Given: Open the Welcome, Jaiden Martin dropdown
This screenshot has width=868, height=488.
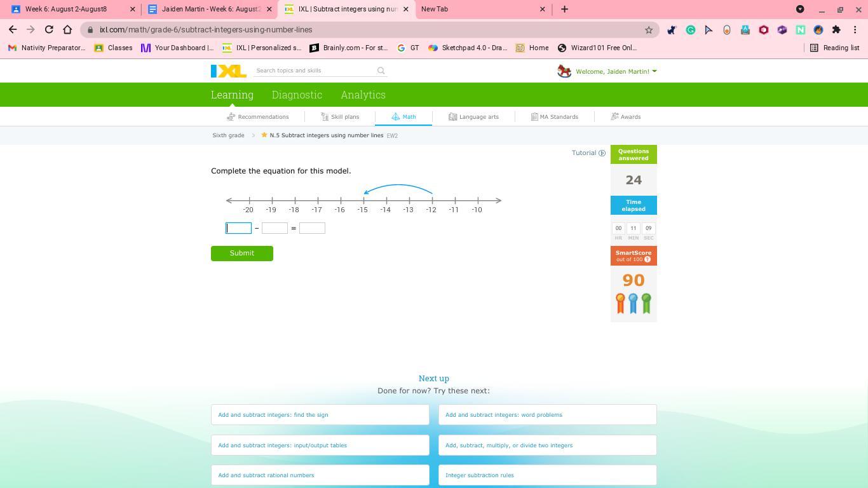Looking at the screenshot, I should (616, 71).
